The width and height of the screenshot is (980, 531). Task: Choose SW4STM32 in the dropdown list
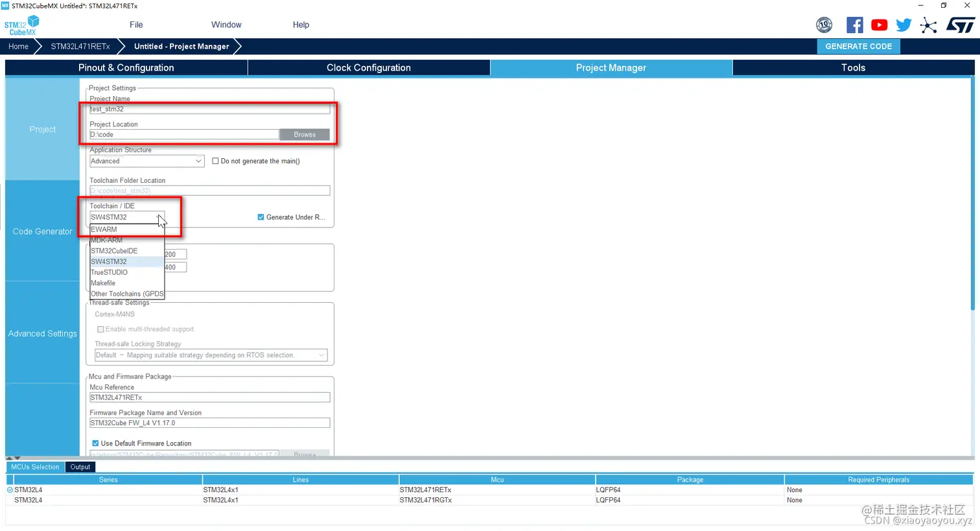(127, 262)
